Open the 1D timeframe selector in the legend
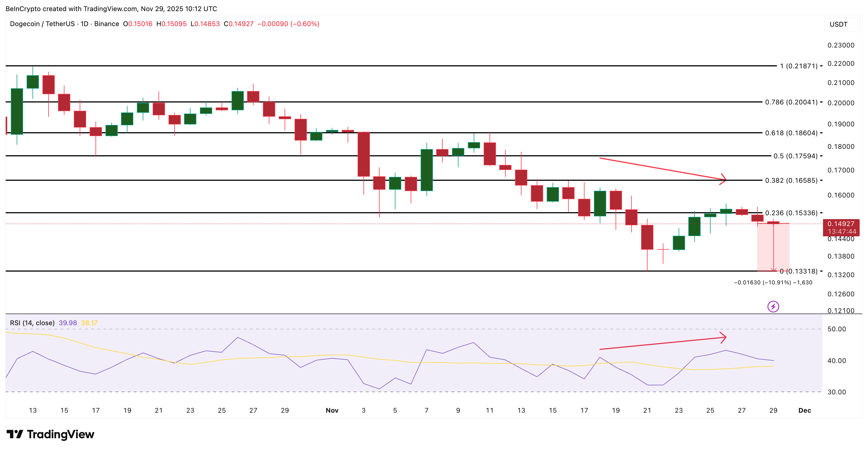 83,24
